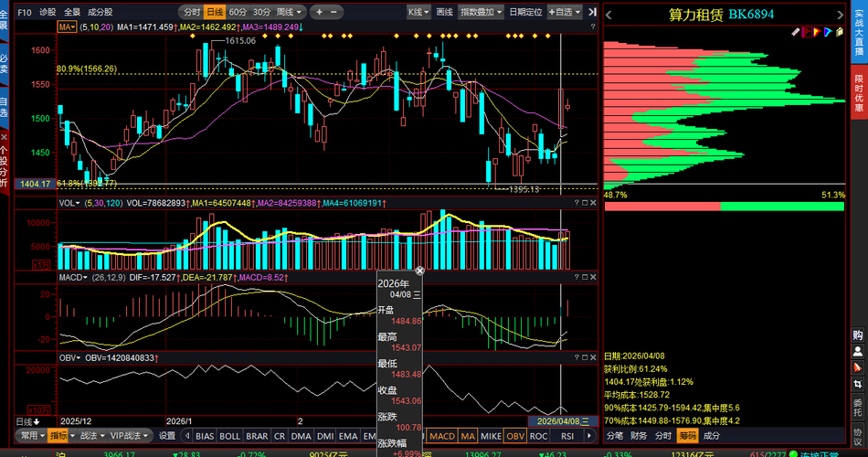Click the 日线 period label at the bottom-left of the timeline
This screenshot has width=868, height=457.
[27, 422]
